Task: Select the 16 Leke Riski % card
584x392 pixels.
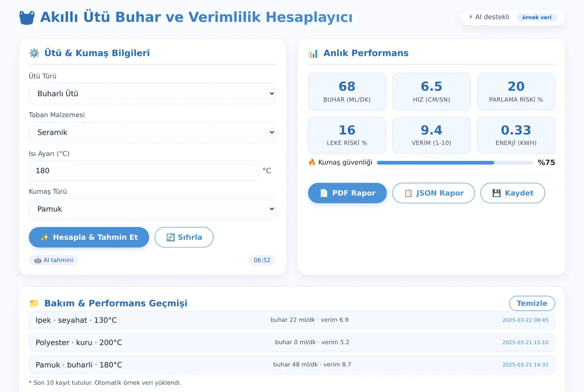Action: tap(347, 135)
